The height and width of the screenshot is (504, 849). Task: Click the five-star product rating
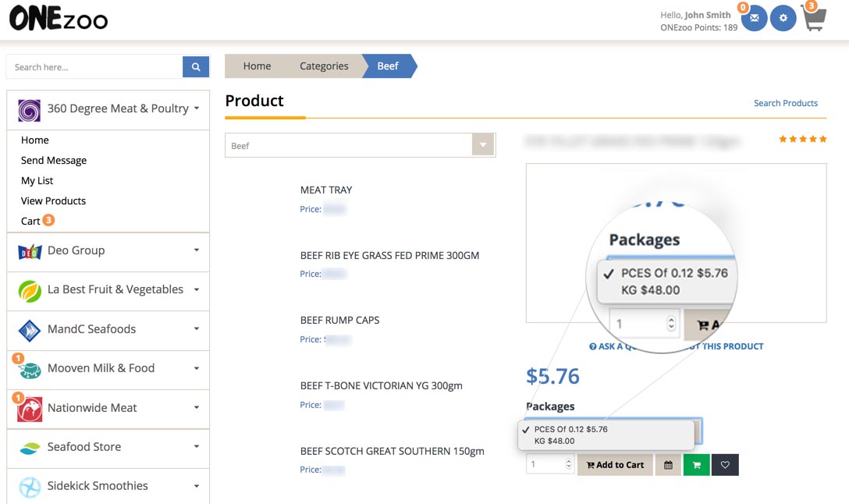point(802,139)
